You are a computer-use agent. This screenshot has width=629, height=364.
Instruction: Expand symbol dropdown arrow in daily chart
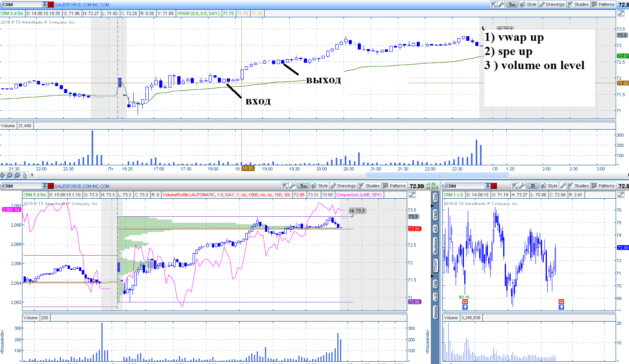[488, 186]
